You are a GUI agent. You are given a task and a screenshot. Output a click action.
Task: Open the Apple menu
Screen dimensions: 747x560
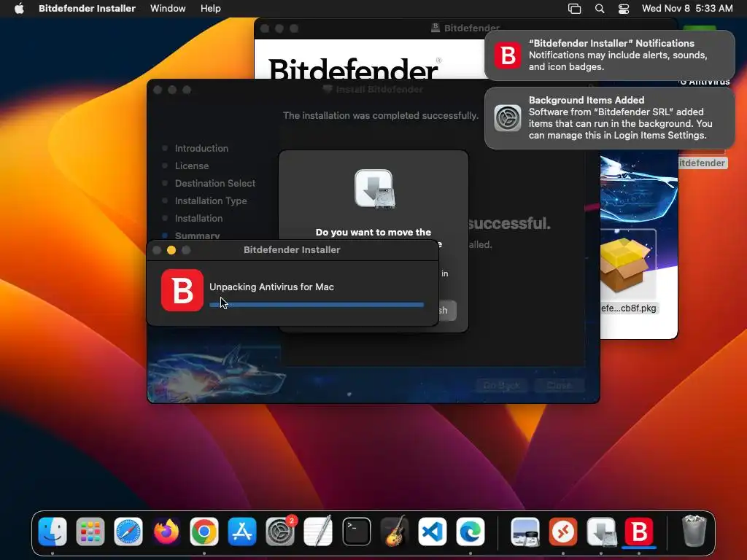pos(19,9)
